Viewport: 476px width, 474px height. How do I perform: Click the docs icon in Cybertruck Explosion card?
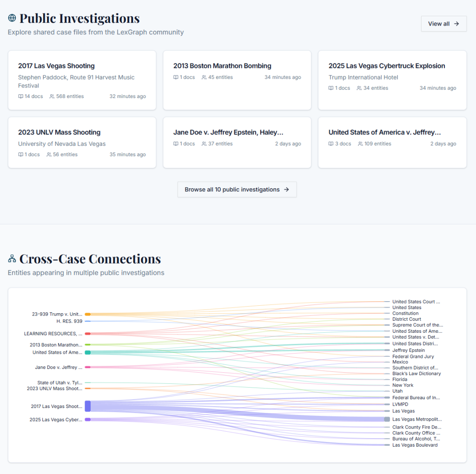(331, 88)
